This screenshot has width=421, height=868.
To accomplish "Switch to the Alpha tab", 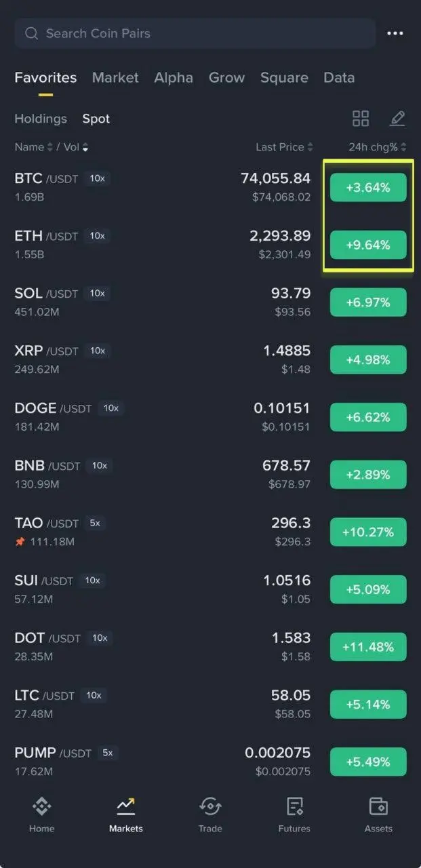I will click(174, 77).
